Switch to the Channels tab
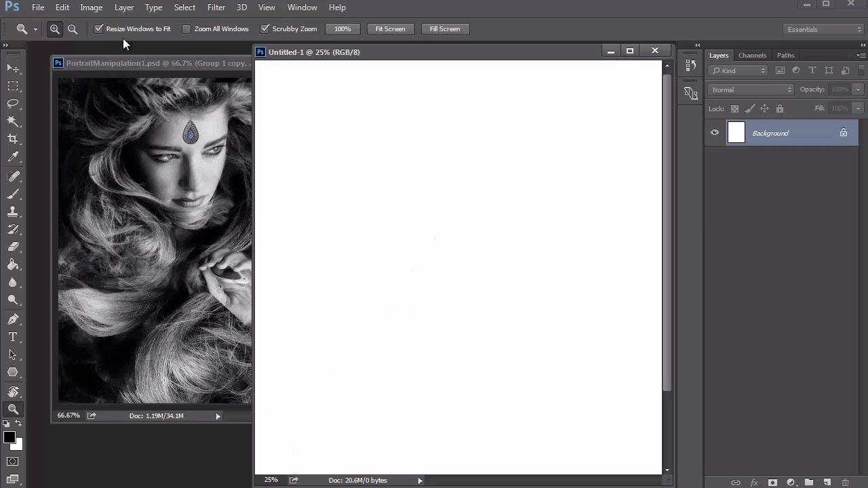868x488 pixels. [x=752, y=56]
